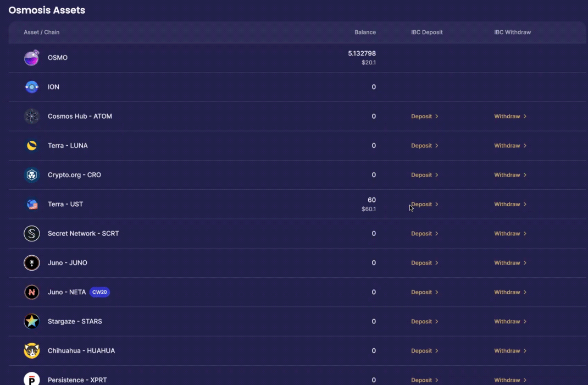The height and width of the screenshot is (385, 588).
Task: Click the Secret Network - SCRT label
Action: click(83, 233)
